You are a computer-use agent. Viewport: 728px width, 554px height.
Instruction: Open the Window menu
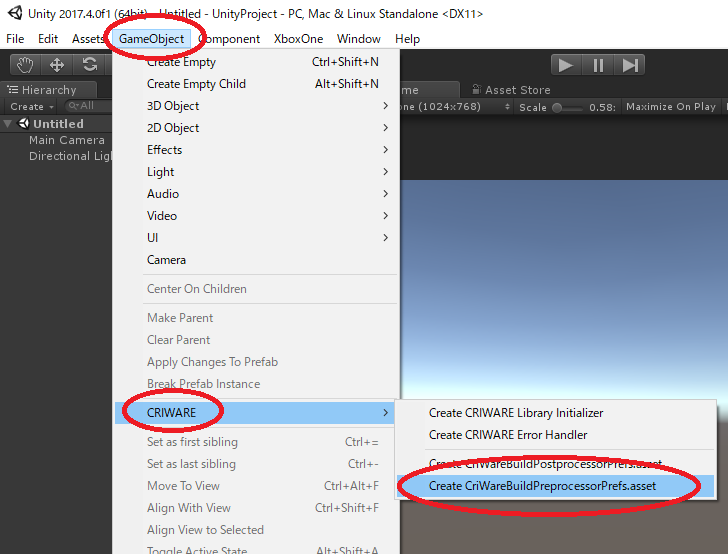click(358, 39)
